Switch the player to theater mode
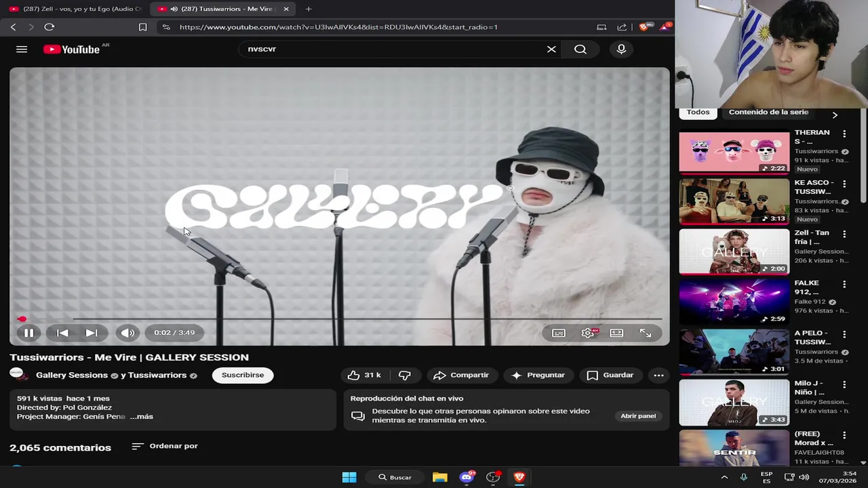The height and width of the screenshot is (488, 868). click(x=616, y=333)
